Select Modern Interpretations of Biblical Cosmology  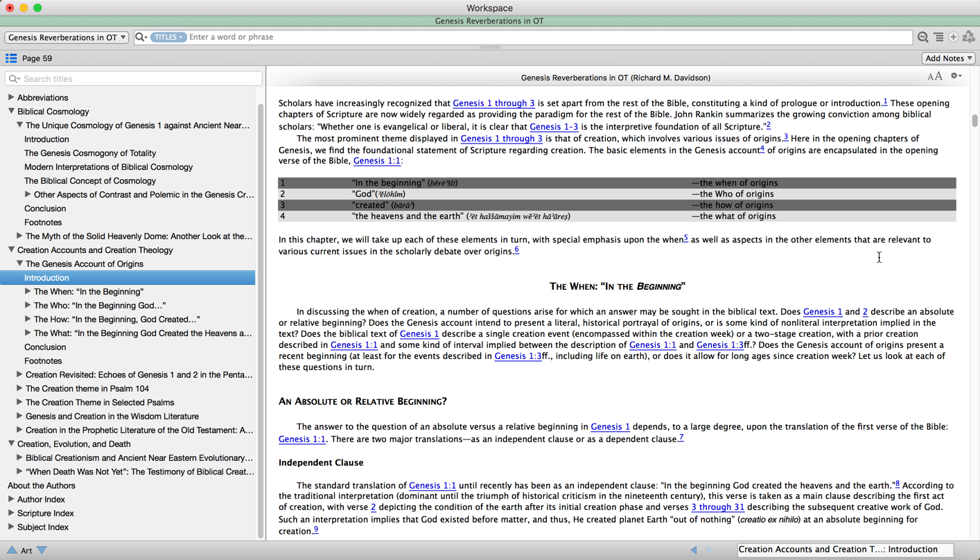coord(108,167)
